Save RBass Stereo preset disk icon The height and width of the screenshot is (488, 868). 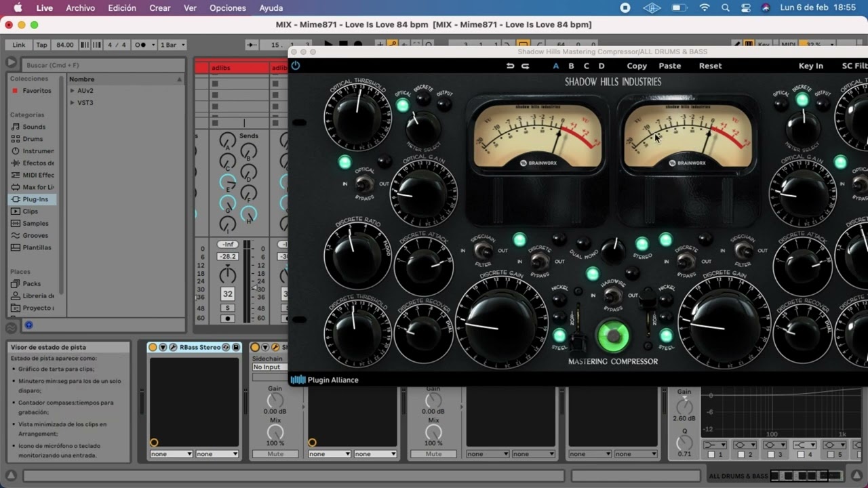235,347
